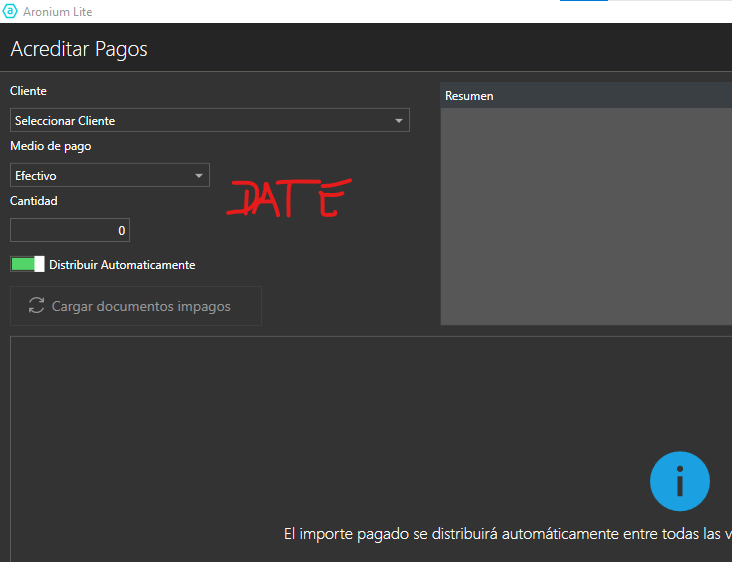Image resolution: width=732 pixels, height=562 pixels.
Task: Toggle the Distribuir Automaticamente switch
Action: point(27,264)
